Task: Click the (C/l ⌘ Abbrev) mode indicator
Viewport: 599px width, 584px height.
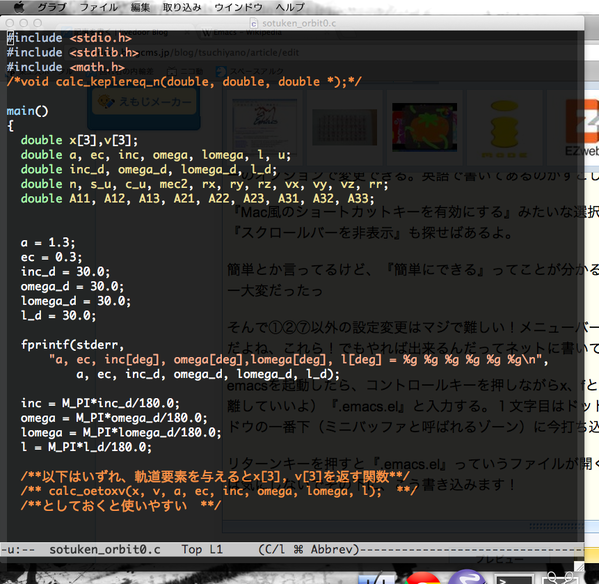Action: click(309, 549)
